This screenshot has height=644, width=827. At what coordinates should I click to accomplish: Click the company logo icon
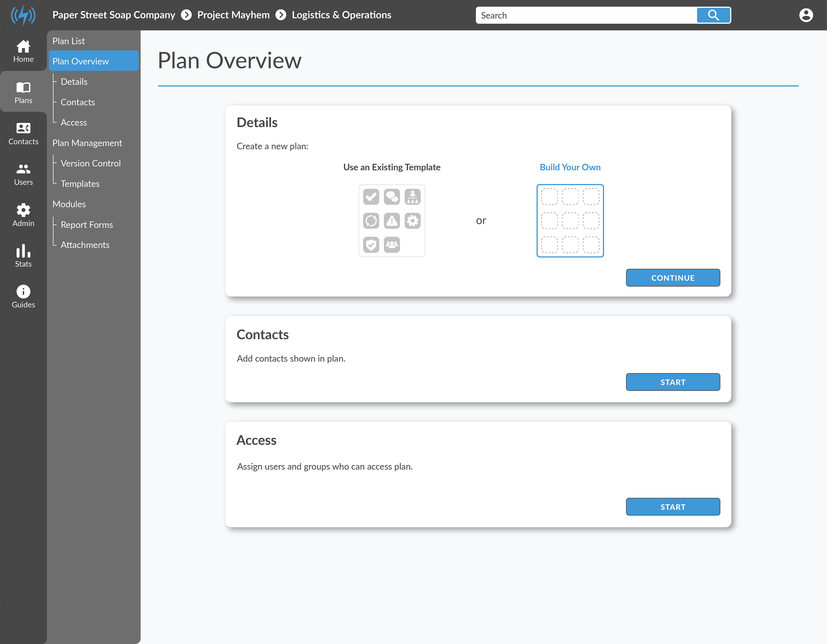coord(23,15)
